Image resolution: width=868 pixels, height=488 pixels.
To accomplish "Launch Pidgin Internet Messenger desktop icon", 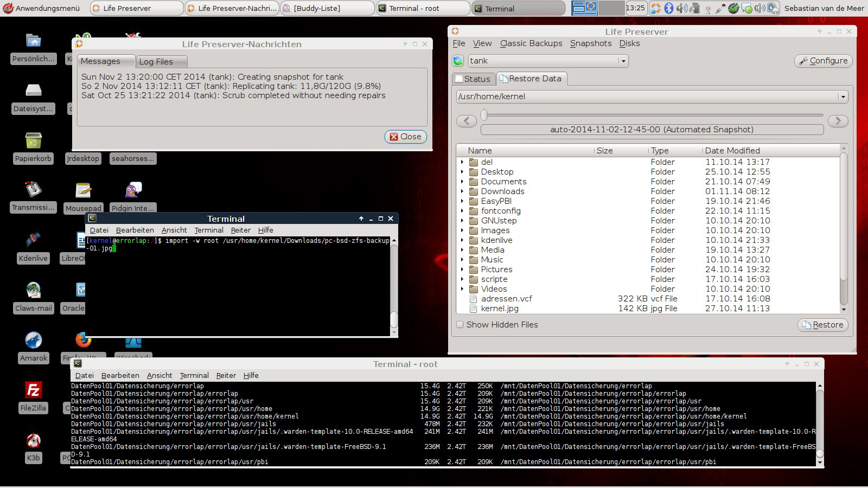I will tap(133, 190).
